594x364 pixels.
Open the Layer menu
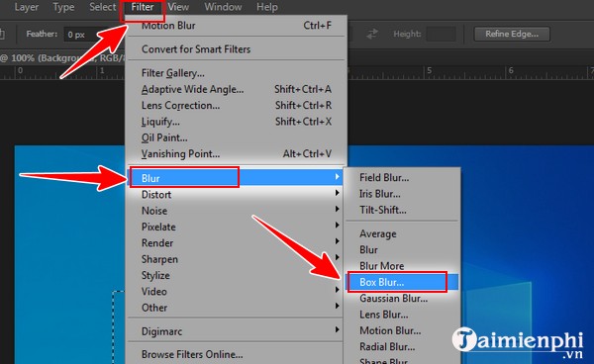coord(26,7)
